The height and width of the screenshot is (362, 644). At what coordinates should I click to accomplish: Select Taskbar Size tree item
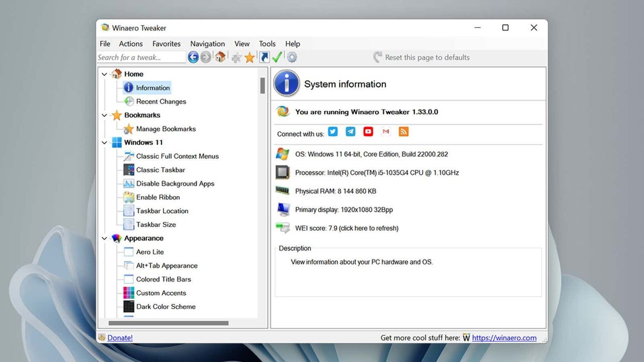pos(156,224)
